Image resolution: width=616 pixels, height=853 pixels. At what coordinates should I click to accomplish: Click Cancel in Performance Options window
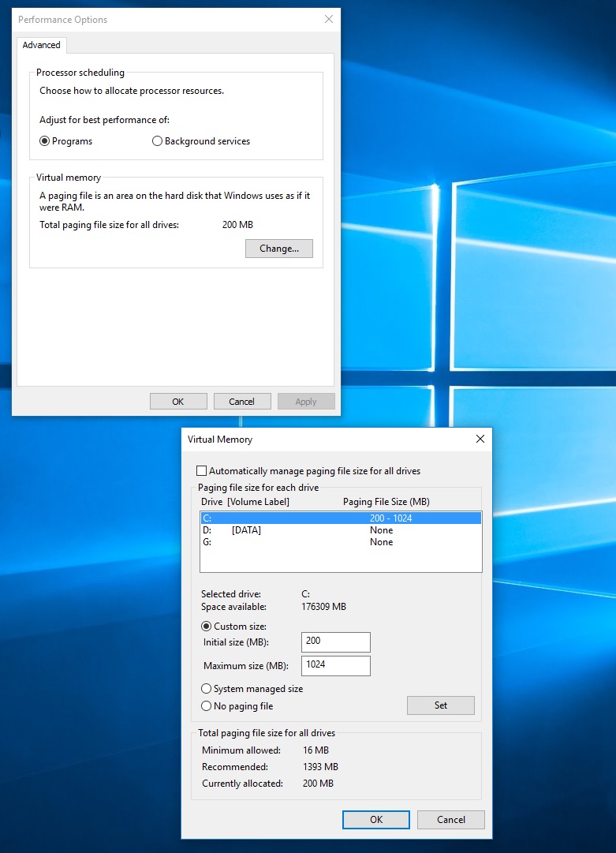coord(242,402)
